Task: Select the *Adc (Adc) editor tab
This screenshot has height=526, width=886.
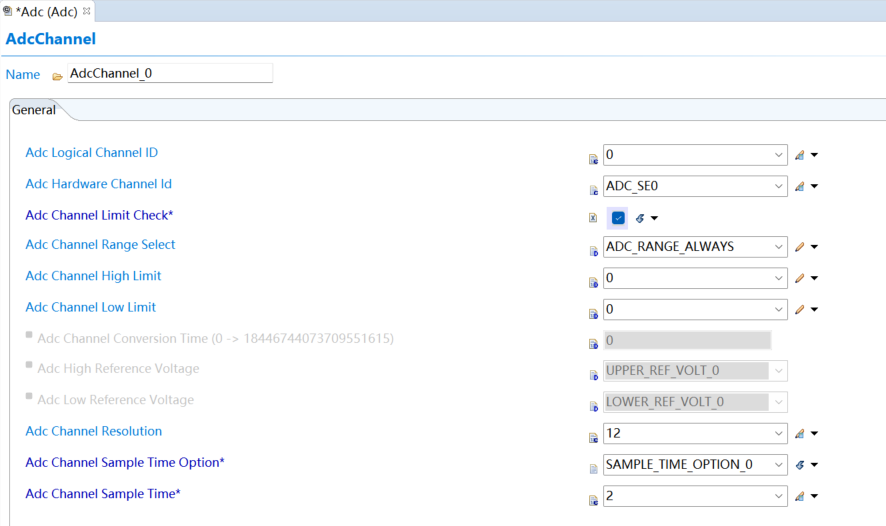Action: click(46, 11)
